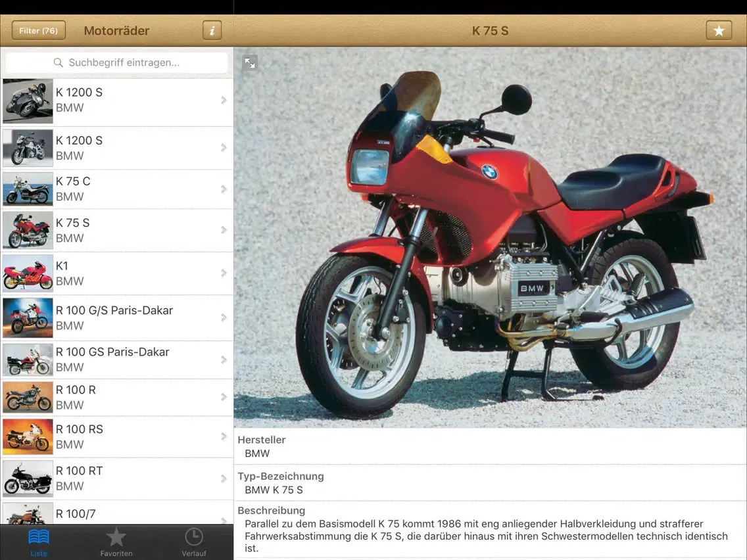Open chevron of first K 1200 S row
The width and height of the screenshot is (747, 560).
coord(224,100)
